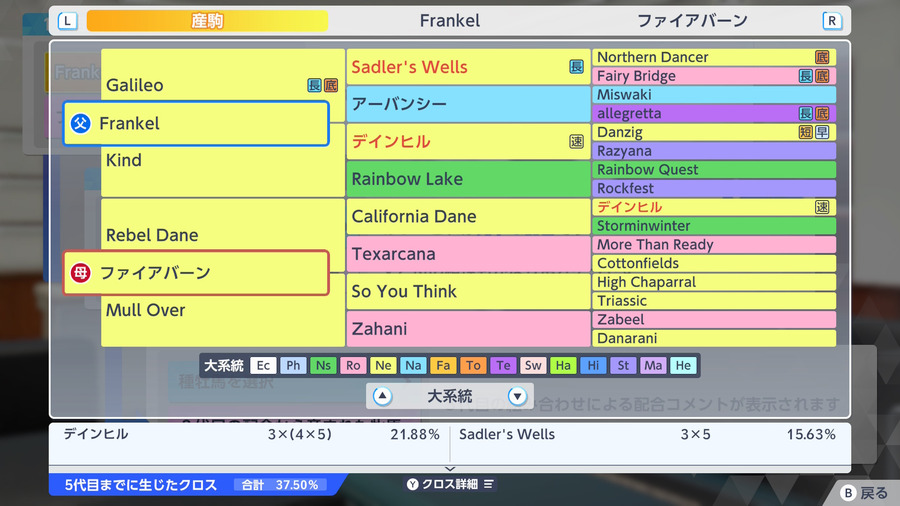900x506 pixels.
Task: Click the 底 icon on Northern Dancer
Action: [x=822, y=57]
